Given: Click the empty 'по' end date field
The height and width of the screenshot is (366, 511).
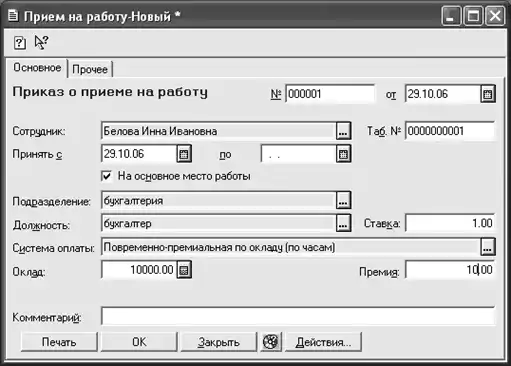Looking at the screenshot, I should [x=298, y=154].
